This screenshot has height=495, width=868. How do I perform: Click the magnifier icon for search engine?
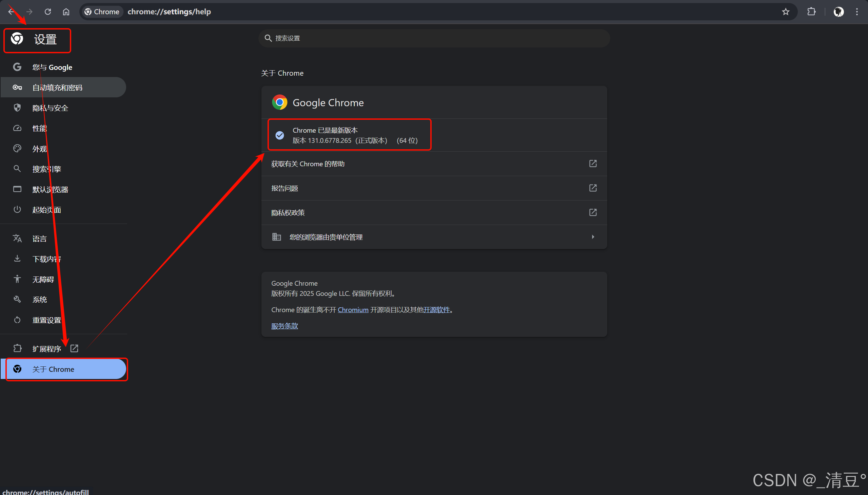(17, 169)
